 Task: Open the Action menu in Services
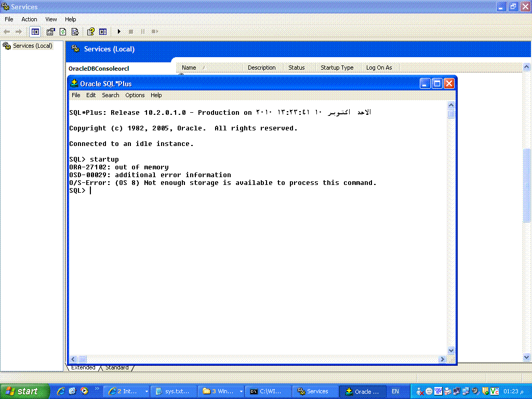pyautogui.click(x=29, y=19)
